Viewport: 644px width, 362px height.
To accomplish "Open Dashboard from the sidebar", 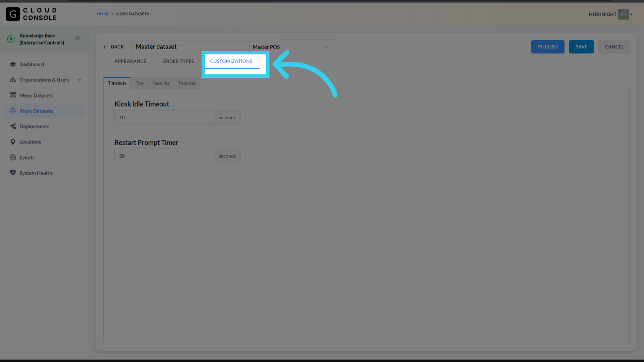I will pos(45,64).
